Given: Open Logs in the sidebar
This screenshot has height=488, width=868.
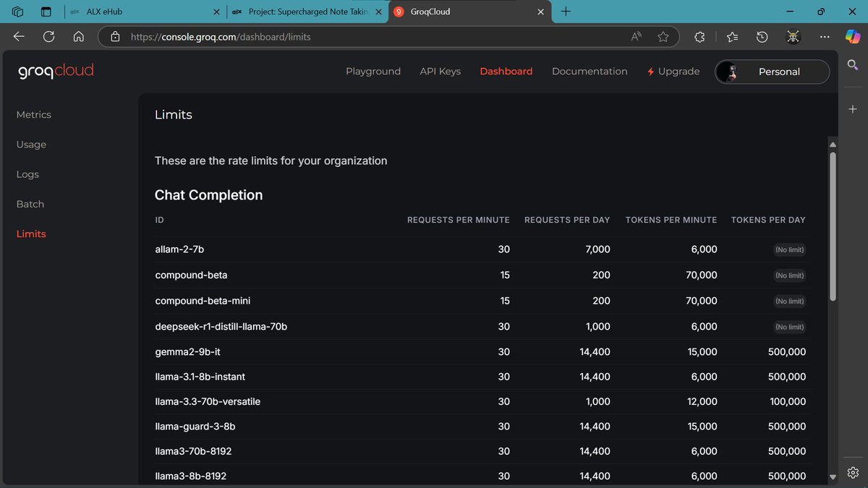Looking at the screenshot, I should pos(27,174).
